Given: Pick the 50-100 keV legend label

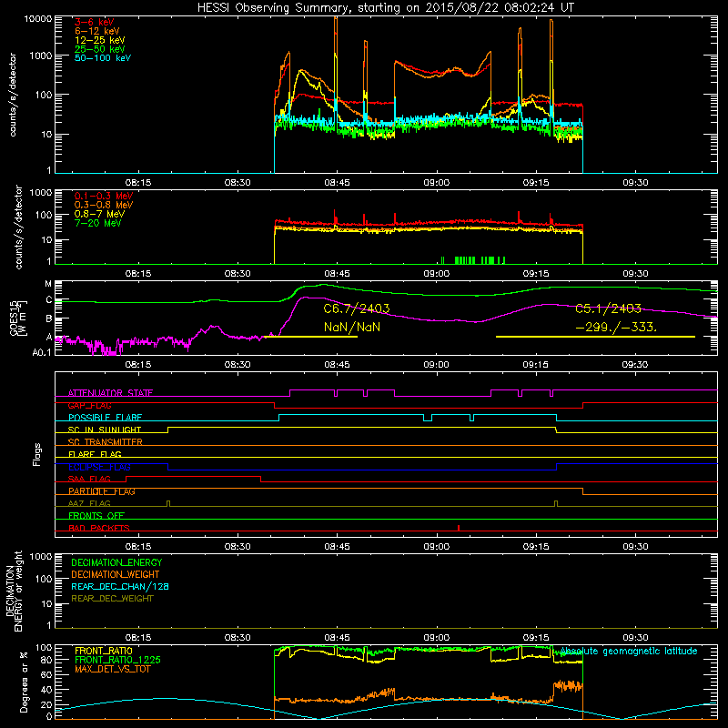Looking at the screenshot, I should click(x=103, y=58).
